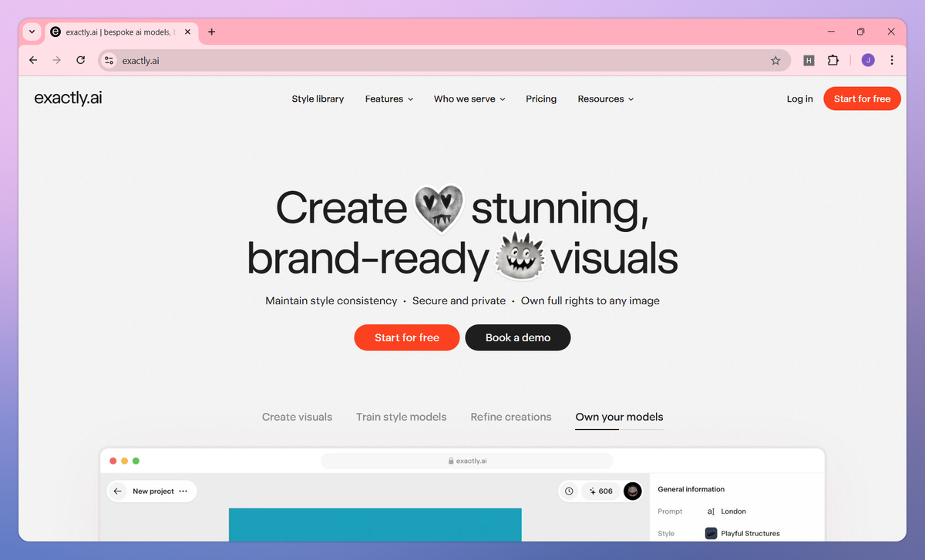Click Own full rights to any image text
Image resolution: width=925 pixels, height=560 pixels.
(x=590, y=300)
